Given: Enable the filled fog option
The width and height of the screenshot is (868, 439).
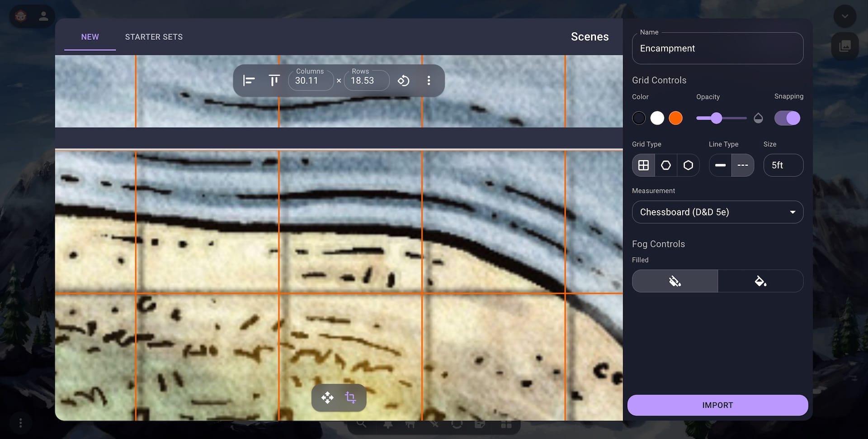Looking at the screenshot, I should [x=760, y=281].
